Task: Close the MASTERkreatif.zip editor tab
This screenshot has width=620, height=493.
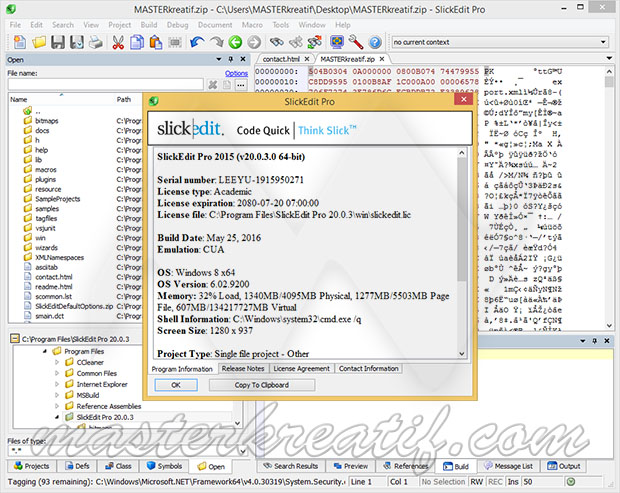Action: (x=382, y=59)
